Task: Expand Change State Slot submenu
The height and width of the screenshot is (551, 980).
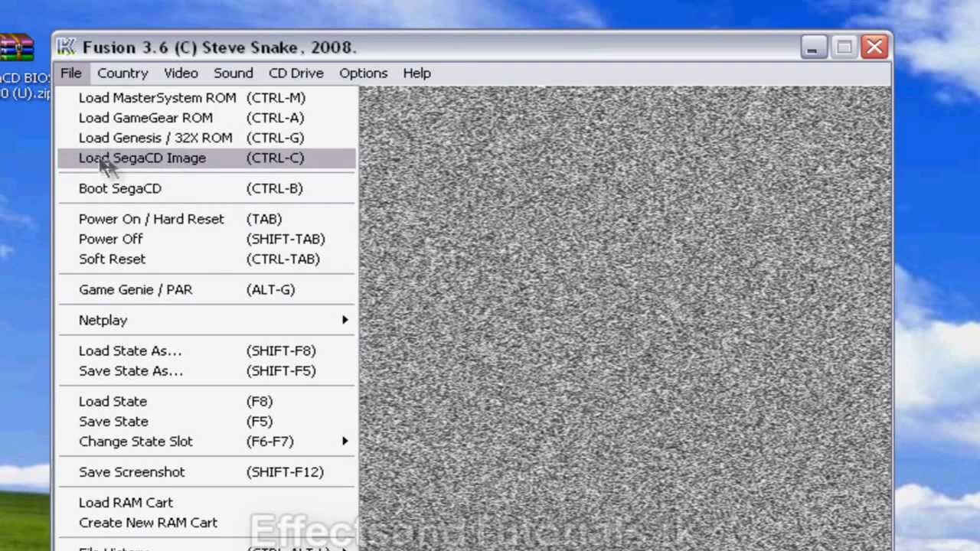Action: click(207, 441)
